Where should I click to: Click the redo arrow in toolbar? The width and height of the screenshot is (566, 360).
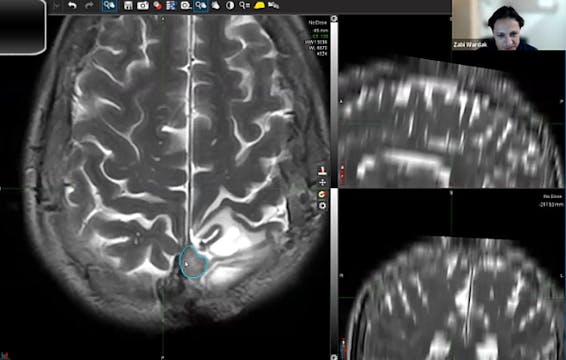click(x=89, y=5)
